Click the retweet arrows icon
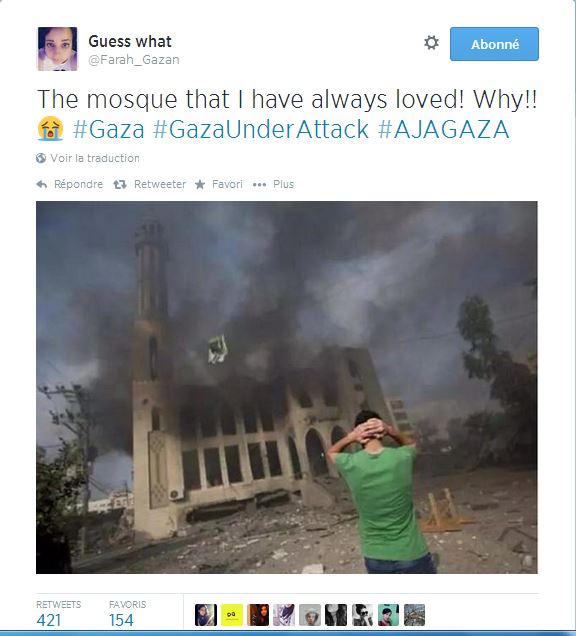The height and width of the screenshot is (636, 576). [x=120, y=185]
